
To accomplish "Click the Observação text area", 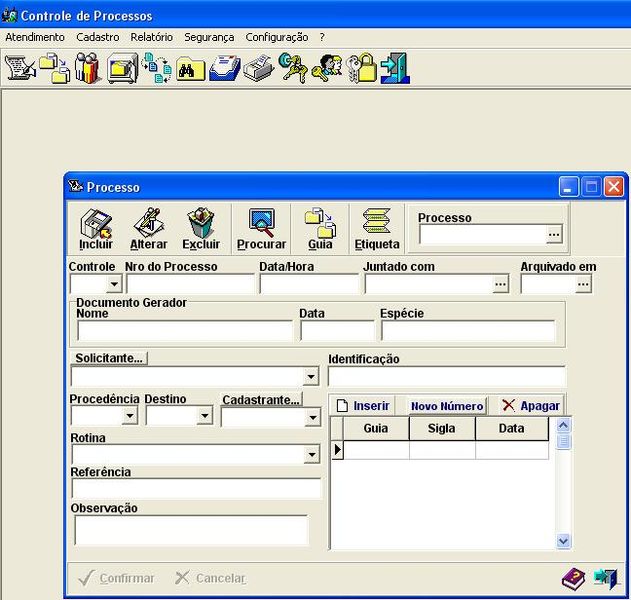I will (191, 530).
